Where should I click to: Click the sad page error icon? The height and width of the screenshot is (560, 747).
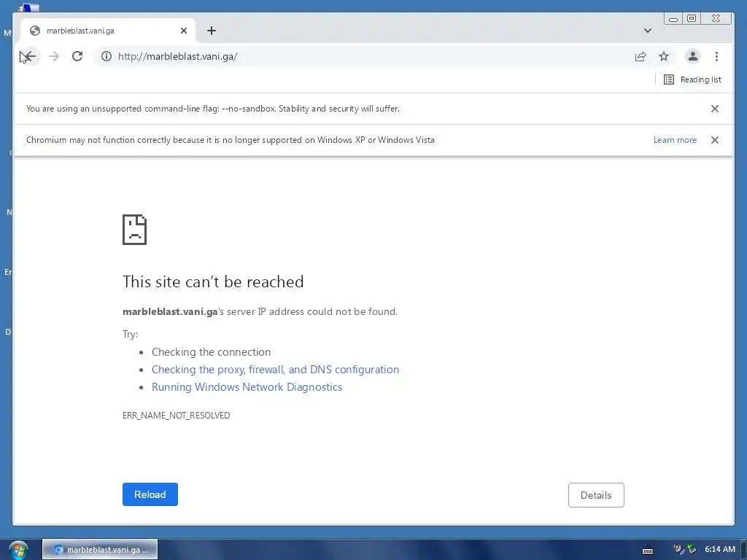tap(135, 230)
